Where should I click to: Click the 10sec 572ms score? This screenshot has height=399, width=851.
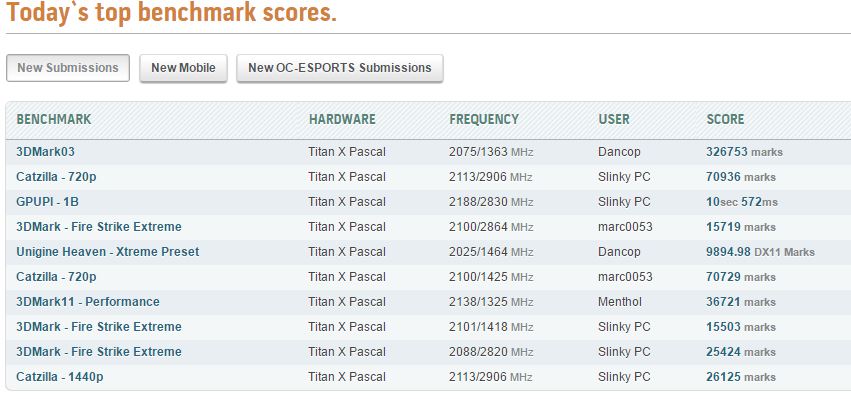pos(742,202)
